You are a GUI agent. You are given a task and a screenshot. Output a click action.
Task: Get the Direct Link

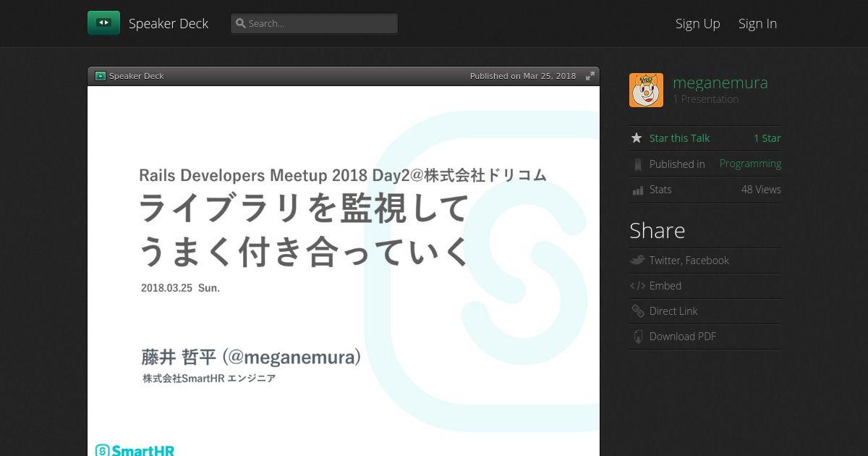tap(673, 311)
